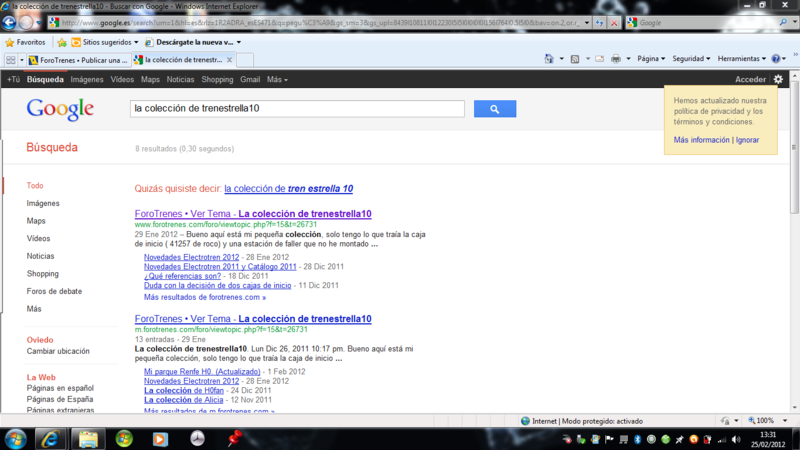The width and height of the screenshot is (800, 450).
Task: Open the address bar URL history dropdown
Action: click(x=586, y=23)
